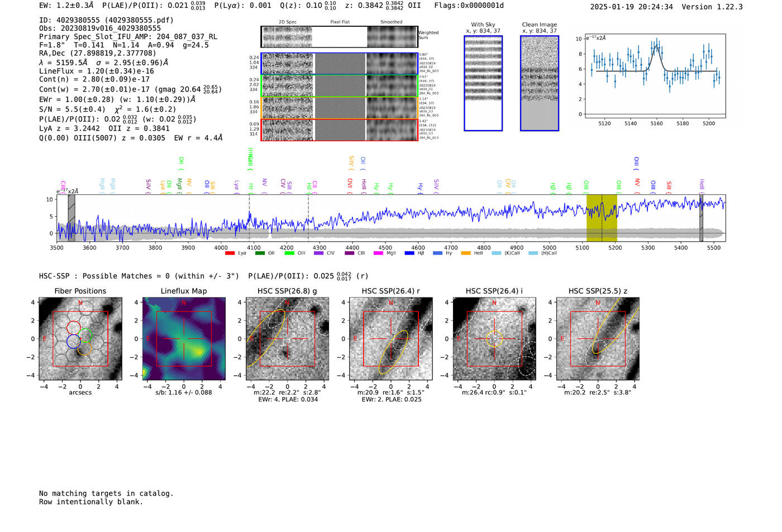Click the Q(0.00) OIII(5007) z = 0.0305 line
The height and width of the screenshot is (532, 782).
pos(131,138)
